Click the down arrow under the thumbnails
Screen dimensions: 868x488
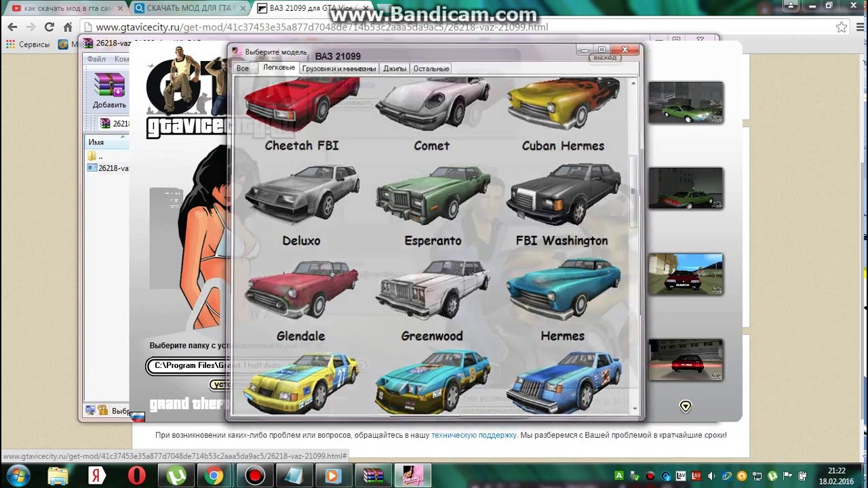tap(686, 406)
